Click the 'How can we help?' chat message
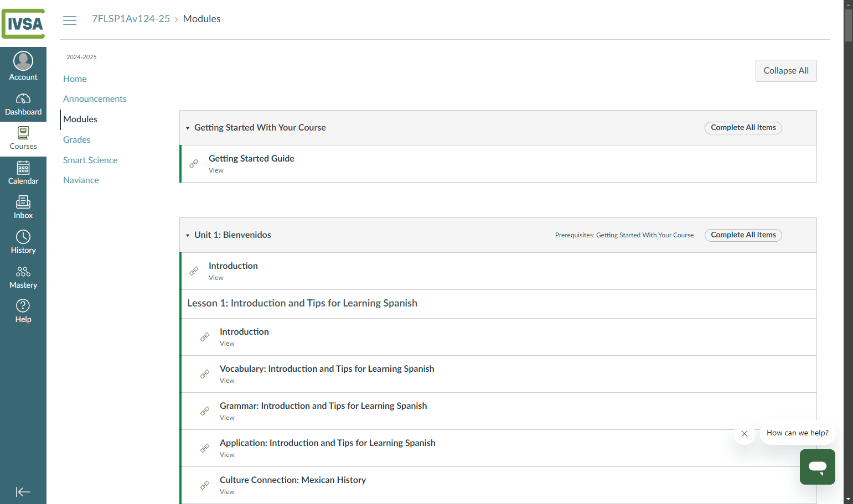 (x=798, y=433)
